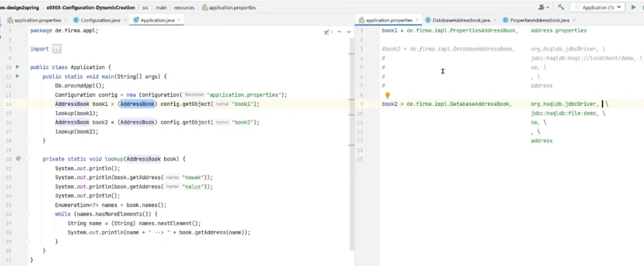The width and height of the screenshot is (644, 266).
Task: Build the project with the hammer icon
Action: click(x=561, y=8)
